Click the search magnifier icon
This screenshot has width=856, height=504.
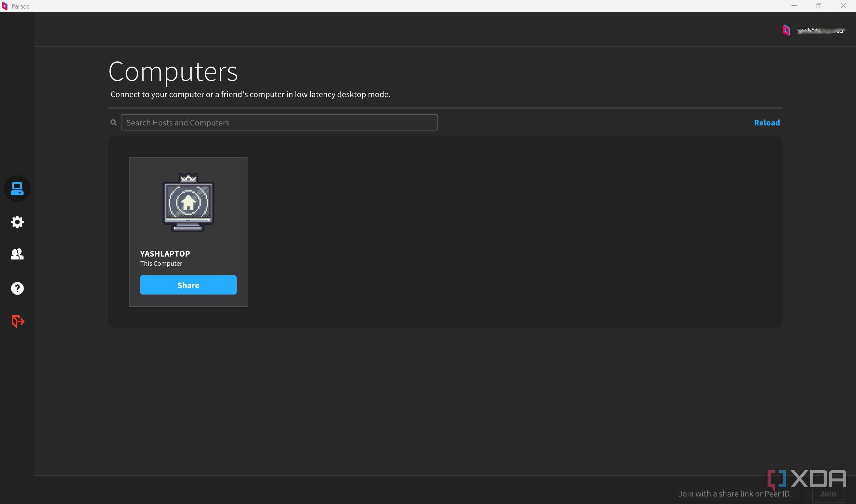[x=113, y=122]
